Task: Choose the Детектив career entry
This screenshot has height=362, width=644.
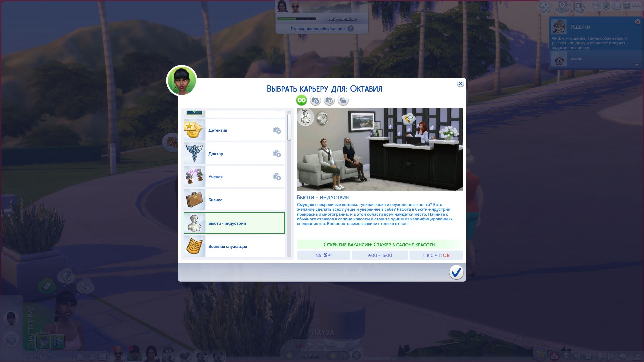Action: pos(234,130)
